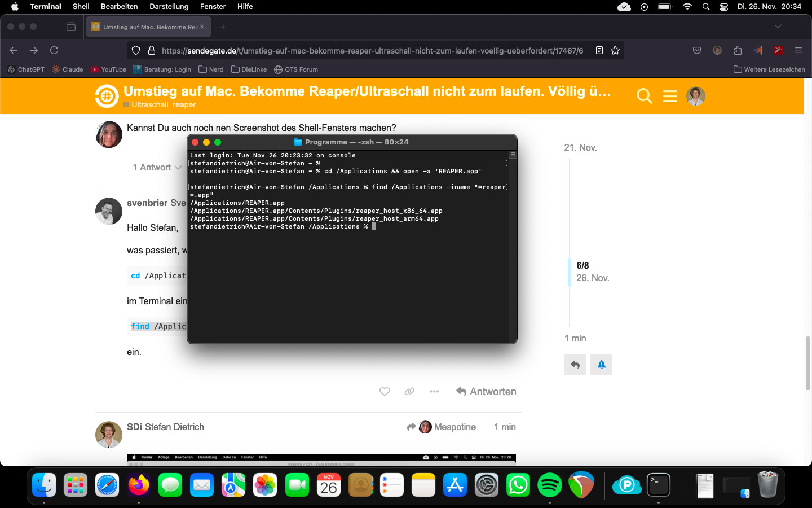
Task: Open Safari from the Dock
Action: [x=107, y=485]
